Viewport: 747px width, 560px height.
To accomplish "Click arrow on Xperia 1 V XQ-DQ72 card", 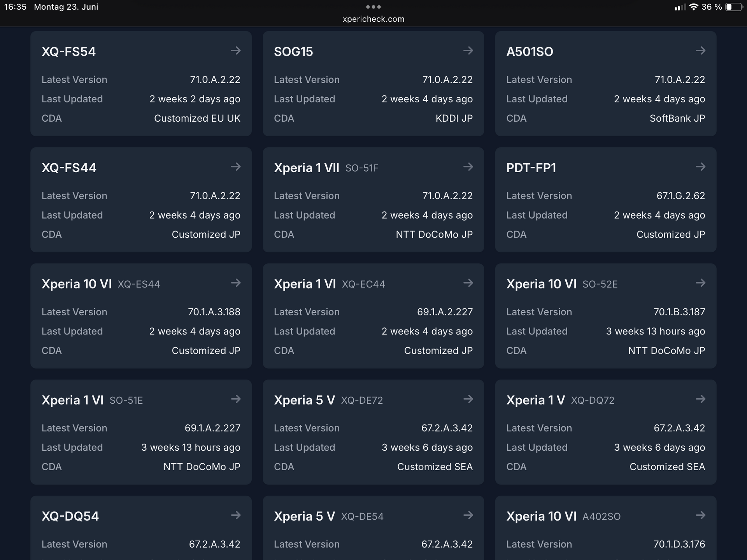I will [x=700, y=399].
